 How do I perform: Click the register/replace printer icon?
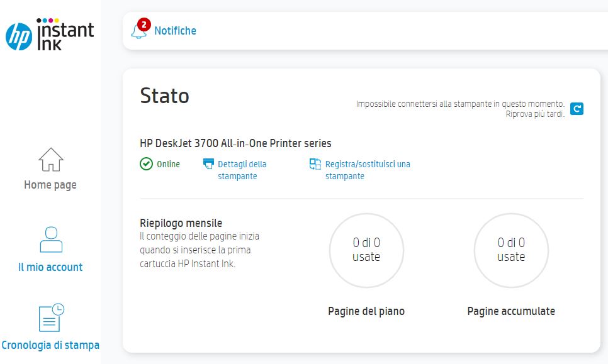point(315,164)
